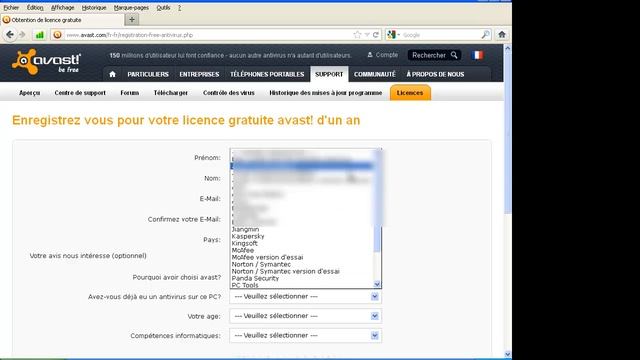Image resolution: width=640 pixels, height=360 pixels.
Task: Open Historique des mises à jour programme
Action: coord(325,93)
